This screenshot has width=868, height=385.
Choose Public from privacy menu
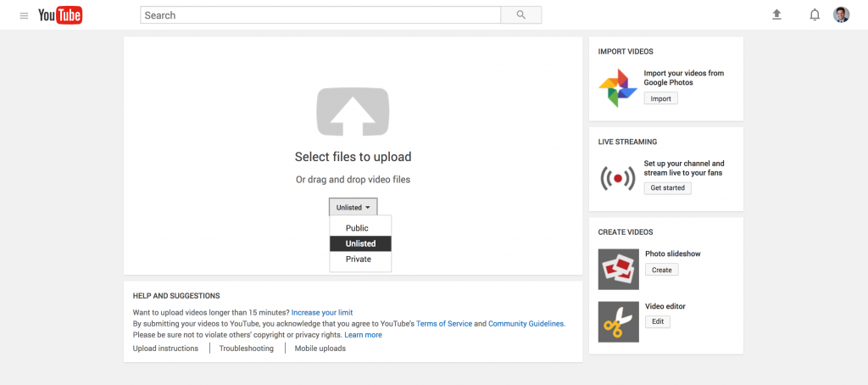(360, 228)
